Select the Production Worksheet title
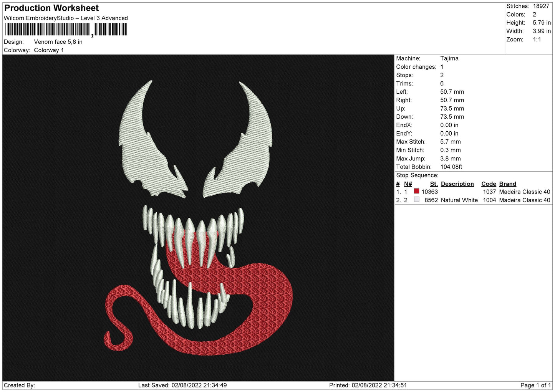 [51, 8]
